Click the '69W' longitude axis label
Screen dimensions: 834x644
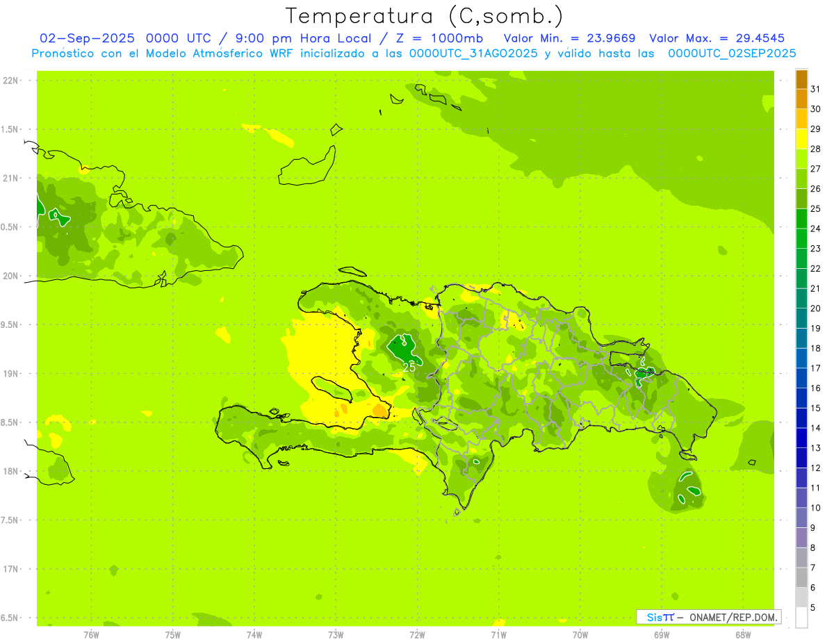tap(662, 634)
